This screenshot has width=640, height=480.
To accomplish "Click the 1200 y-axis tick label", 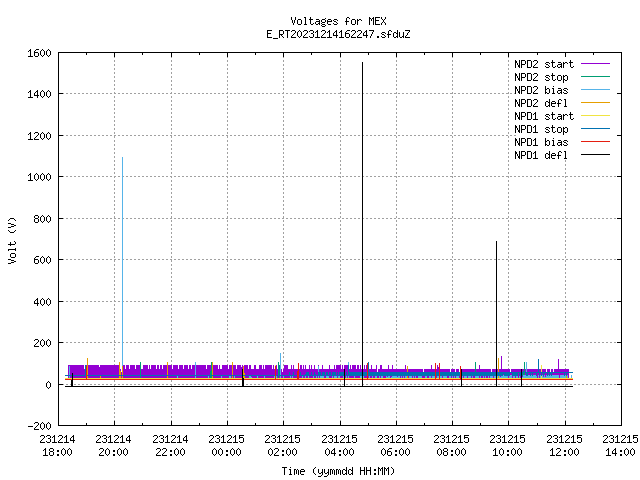I will pos(39,136).
